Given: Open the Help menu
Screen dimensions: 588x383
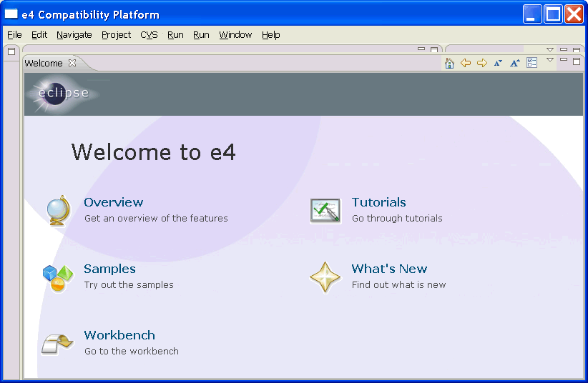Looking at the screenshot, I should 270,35.
